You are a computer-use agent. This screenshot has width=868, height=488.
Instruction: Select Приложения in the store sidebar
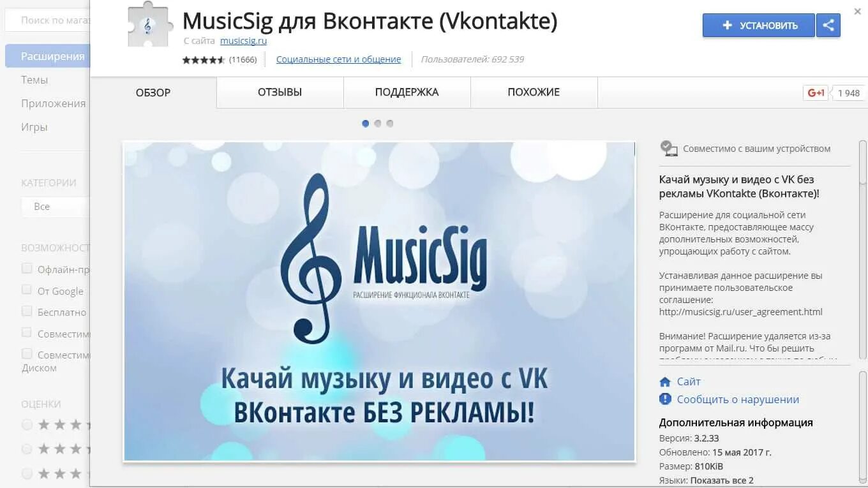click(x=53, y=103)
